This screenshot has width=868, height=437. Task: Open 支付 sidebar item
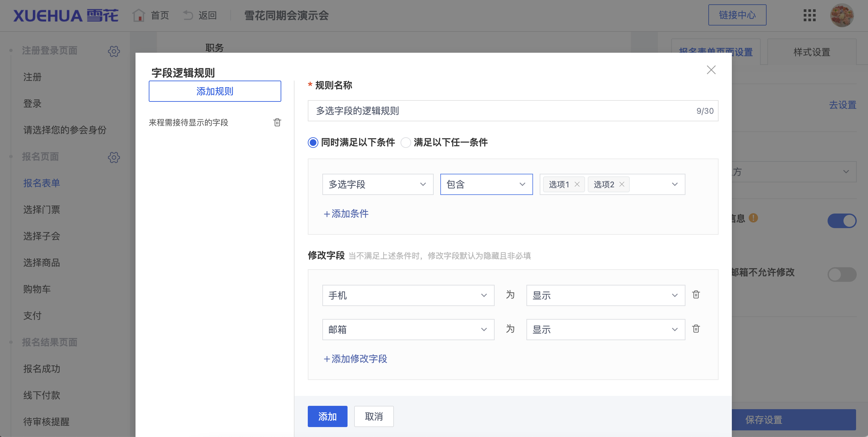click(x=32, y=316)
